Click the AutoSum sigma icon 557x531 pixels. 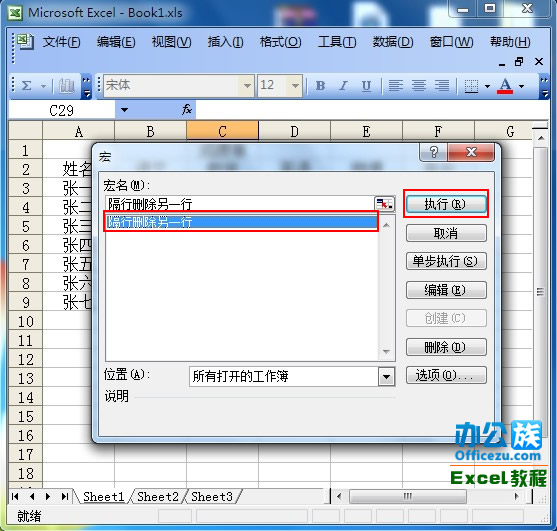(x=27, y=86)
